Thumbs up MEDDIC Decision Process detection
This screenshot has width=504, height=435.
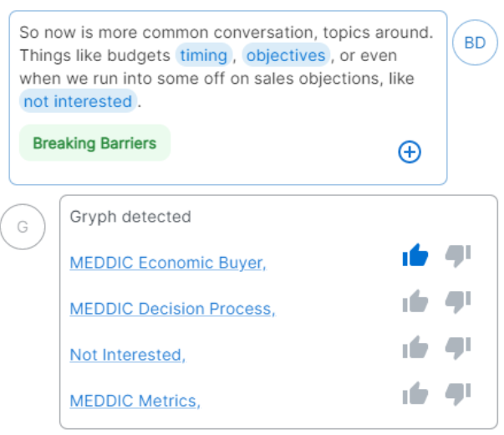pos(415,301)
